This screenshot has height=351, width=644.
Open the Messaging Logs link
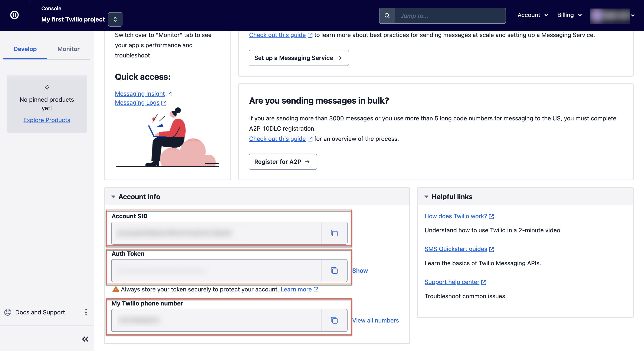137,103
